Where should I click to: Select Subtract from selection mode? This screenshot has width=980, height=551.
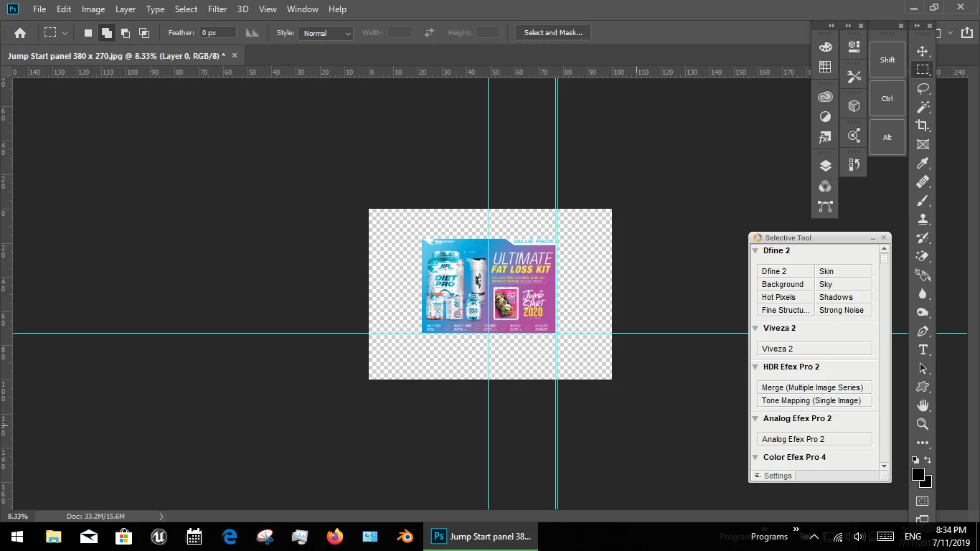pyautogui.click(x=126, y=33)
